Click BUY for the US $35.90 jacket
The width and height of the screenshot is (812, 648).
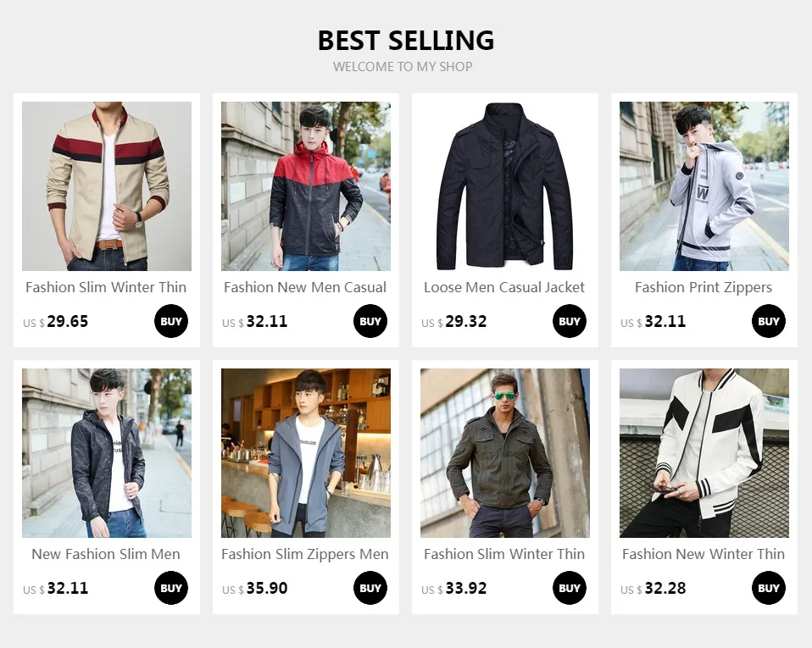370,588
